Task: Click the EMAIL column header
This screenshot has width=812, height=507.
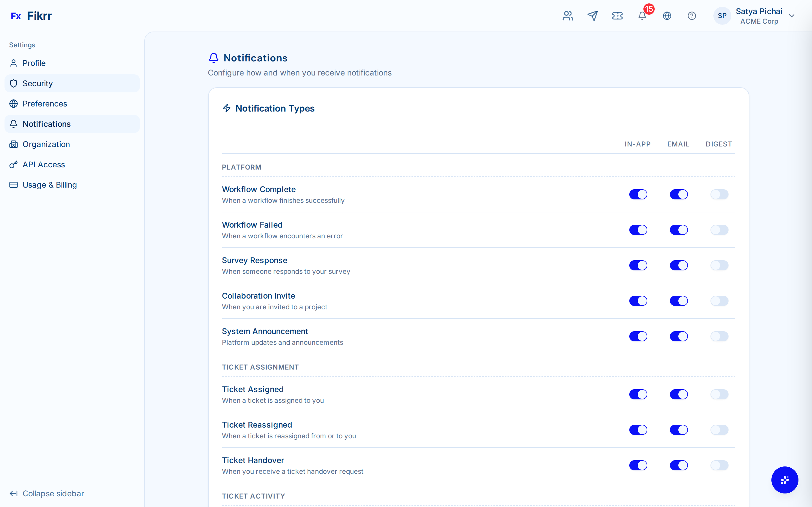Action: coord(678,144)
